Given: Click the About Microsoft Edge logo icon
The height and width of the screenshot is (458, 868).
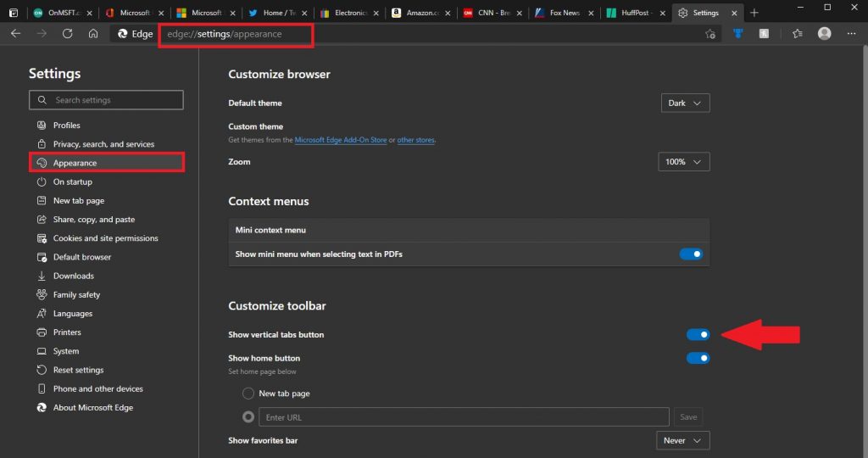Looking at the screenshot, I should pos(42,408).
